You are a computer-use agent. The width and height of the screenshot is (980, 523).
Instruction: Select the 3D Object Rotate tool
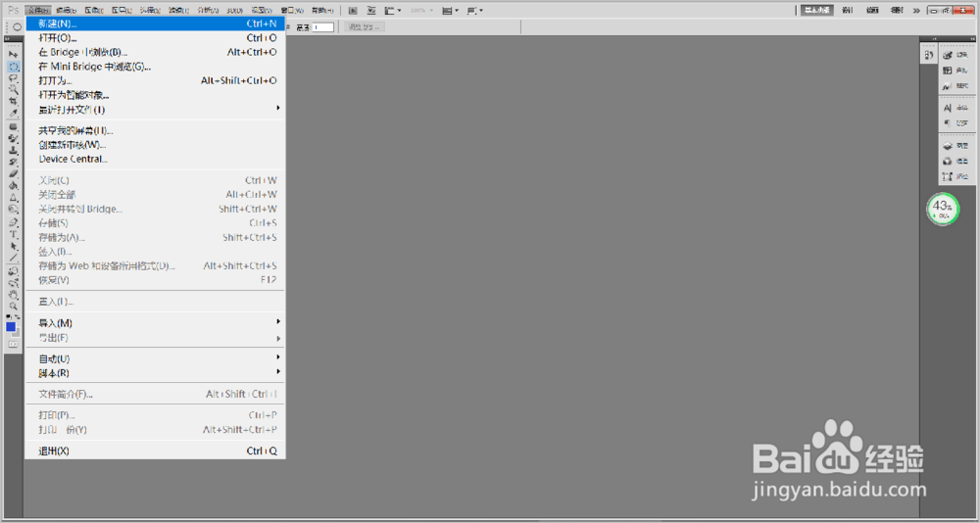tap(13, 271)
